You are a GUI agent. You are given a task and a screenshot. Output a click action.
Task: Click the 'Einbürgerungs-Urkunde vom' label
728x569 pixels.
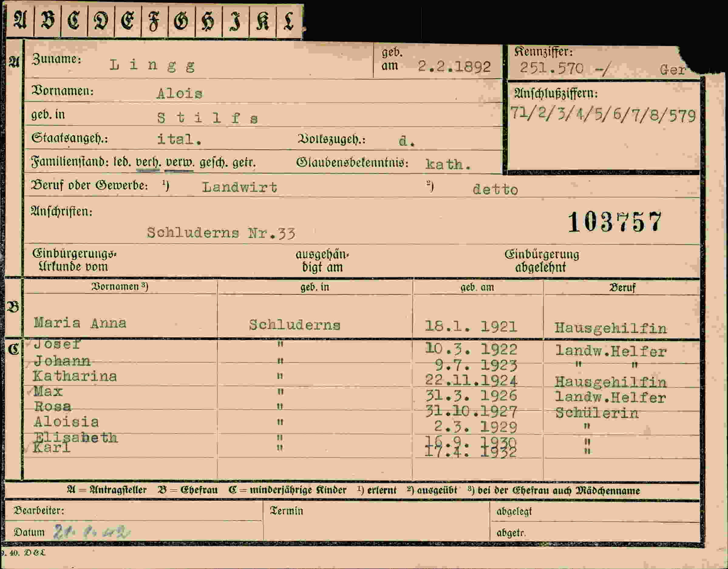74,260
